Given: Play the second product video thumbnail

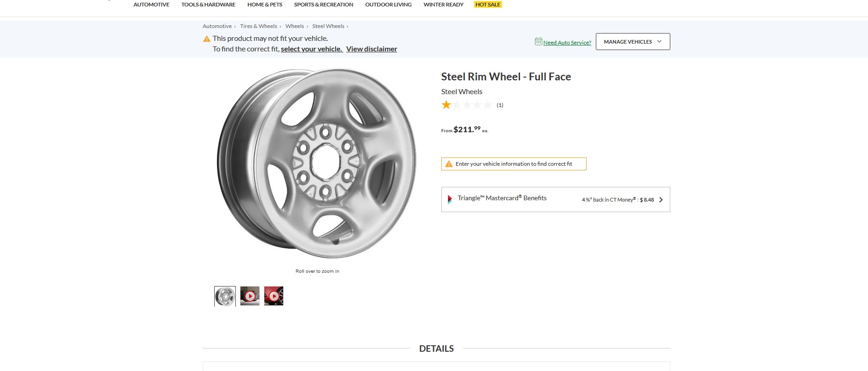Looking at the screenshot, I should point(274,296).
